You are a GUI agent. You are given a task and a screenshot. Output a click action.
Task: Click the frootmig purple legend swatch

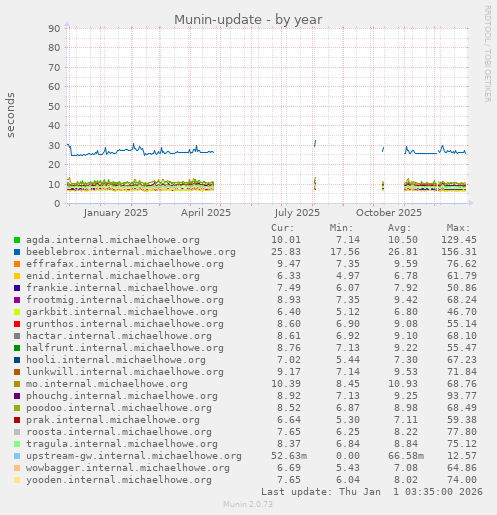[17, 300]
